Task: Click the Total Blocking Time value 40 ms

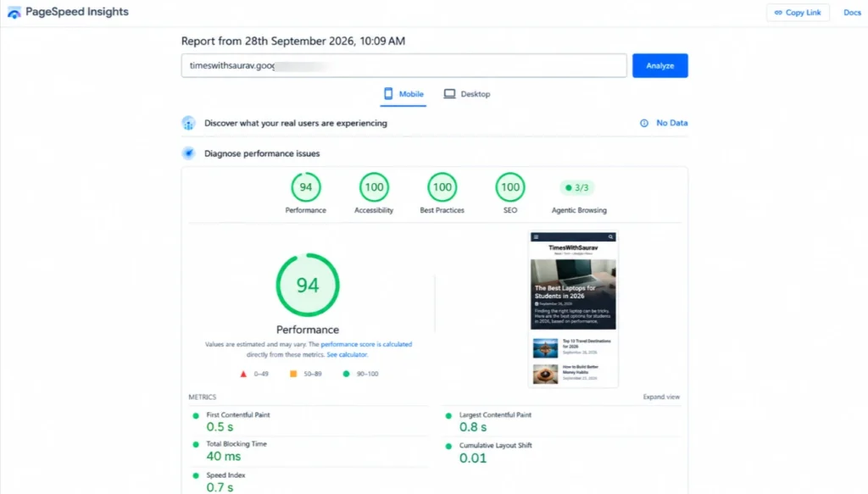Action: [224, 457]
